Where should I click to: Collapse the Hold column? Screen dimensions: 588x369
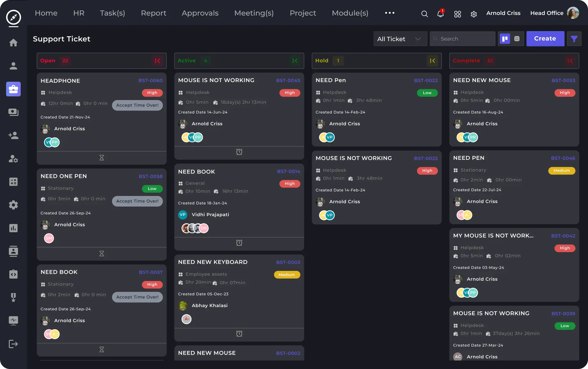coord(432,61)
